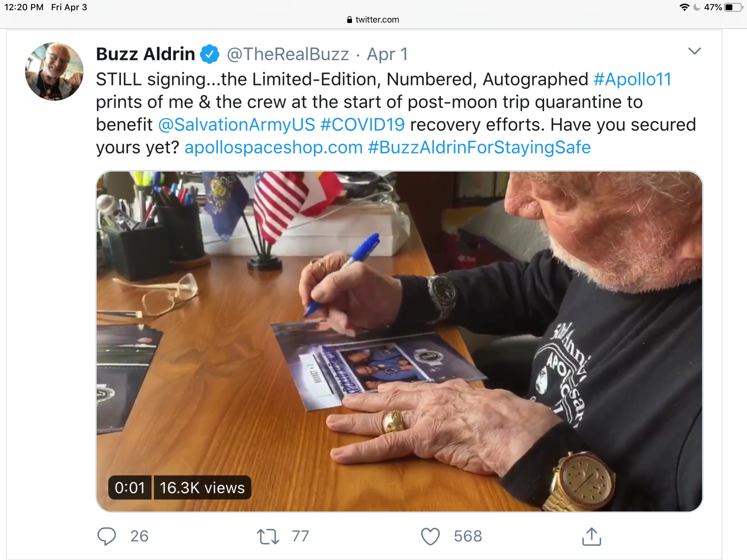This screenshot has height=560, width=747.
Task: Like the tweet with heart icon
Action: [430, 537]
